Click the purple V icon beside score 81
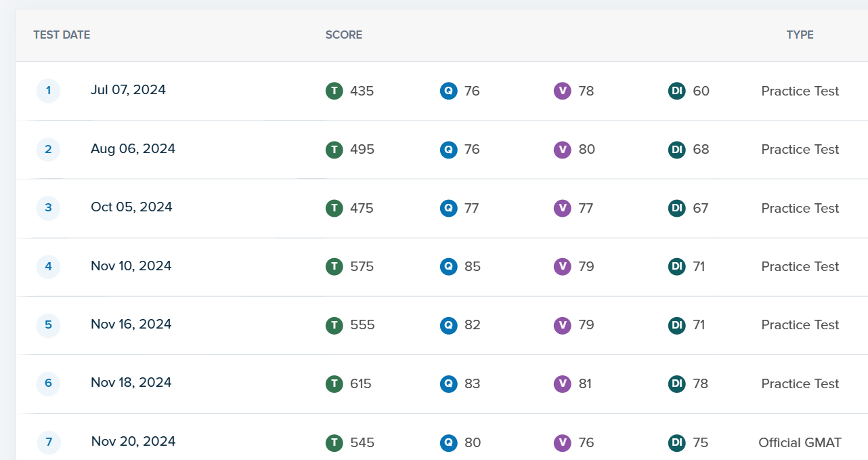Screen dimensions: 868x460 click(562, 383)
